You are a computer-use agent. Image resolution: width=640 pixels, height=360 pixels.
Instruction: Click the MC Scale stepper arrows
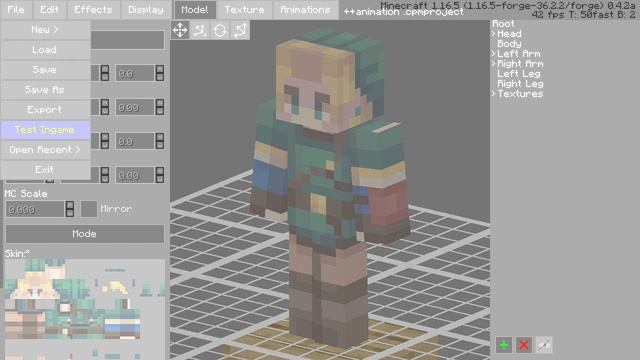[x=70, y=209]
